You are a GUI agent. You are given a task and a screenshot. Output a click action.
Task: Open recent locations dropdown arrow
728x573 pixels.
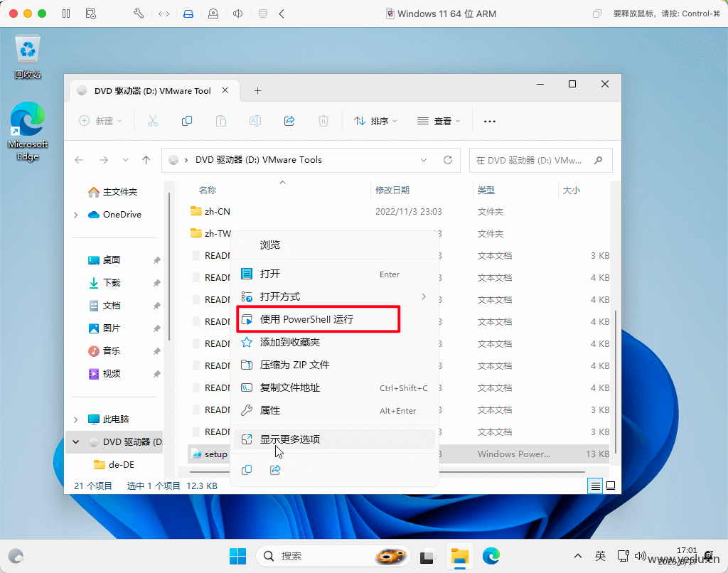point(125,160)
